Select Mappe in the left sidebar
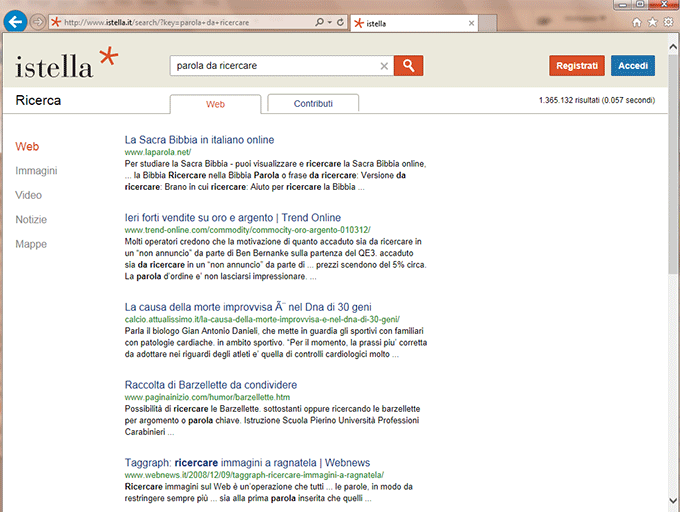This screenshot has height=512, width=680. [31, 244]
